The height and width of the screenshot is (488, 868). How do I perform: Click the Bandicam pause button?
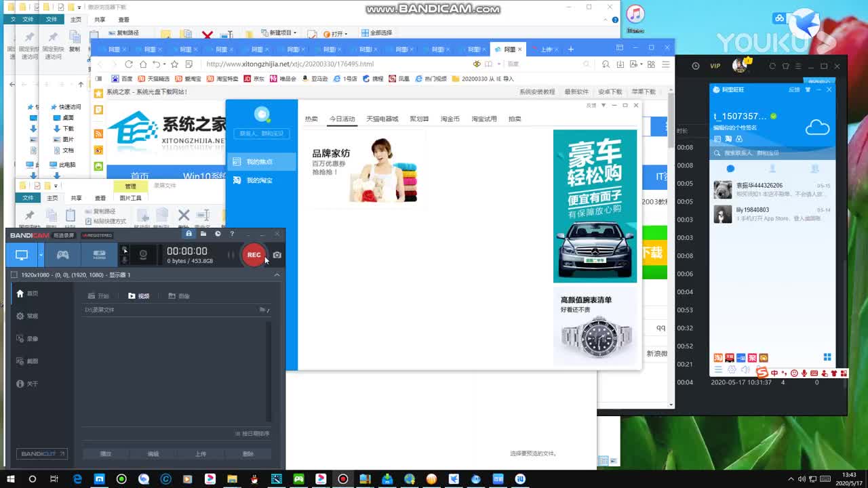[231, 255]
